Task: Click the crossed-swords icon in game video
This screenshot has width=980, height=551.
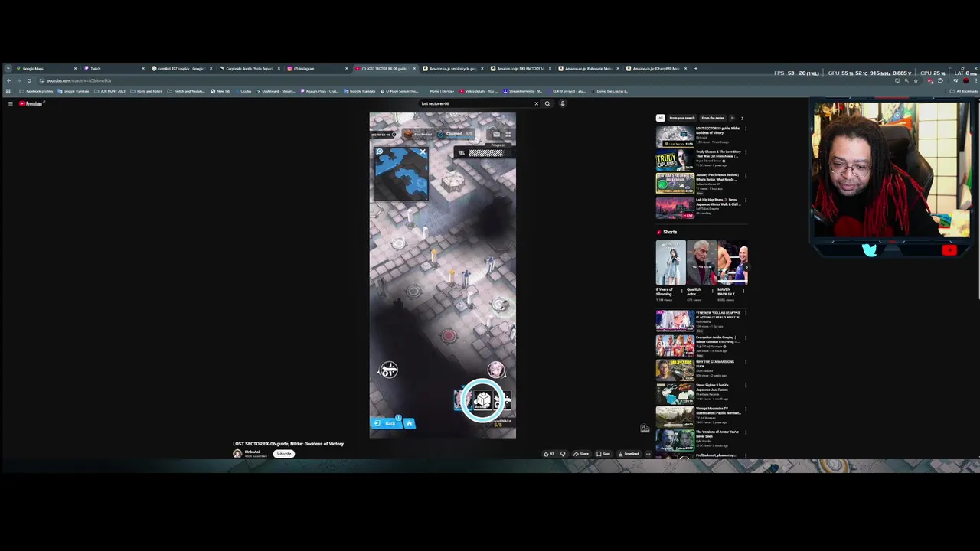Action: [x=389, y=370]
